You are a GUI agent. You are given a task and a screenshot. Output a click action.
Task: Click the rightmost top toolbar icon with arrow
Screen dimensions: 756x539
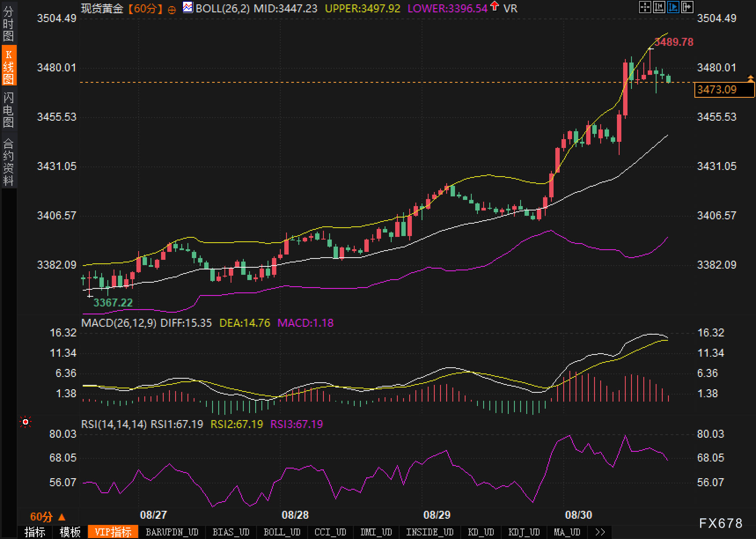click(x=687, y=7)
